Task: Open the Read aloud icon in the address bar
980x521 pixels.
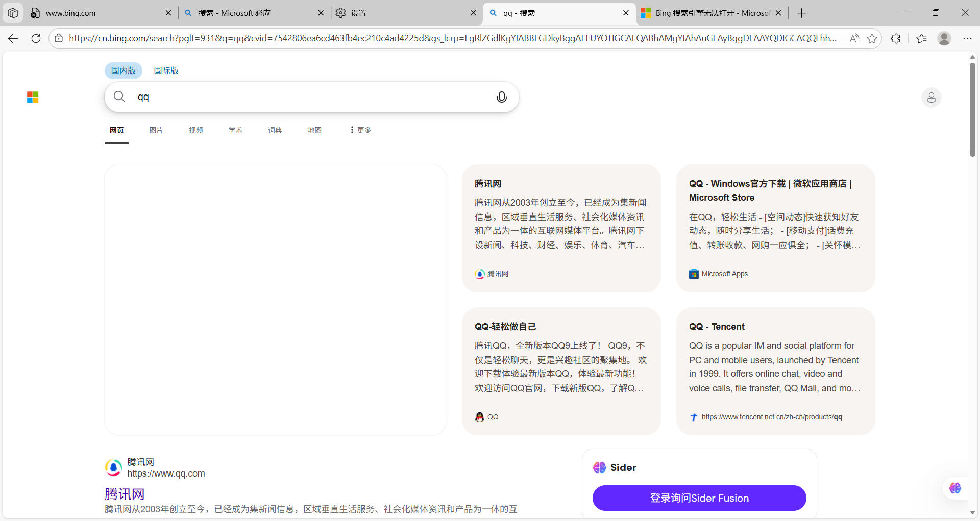Action: click(854, 38)
